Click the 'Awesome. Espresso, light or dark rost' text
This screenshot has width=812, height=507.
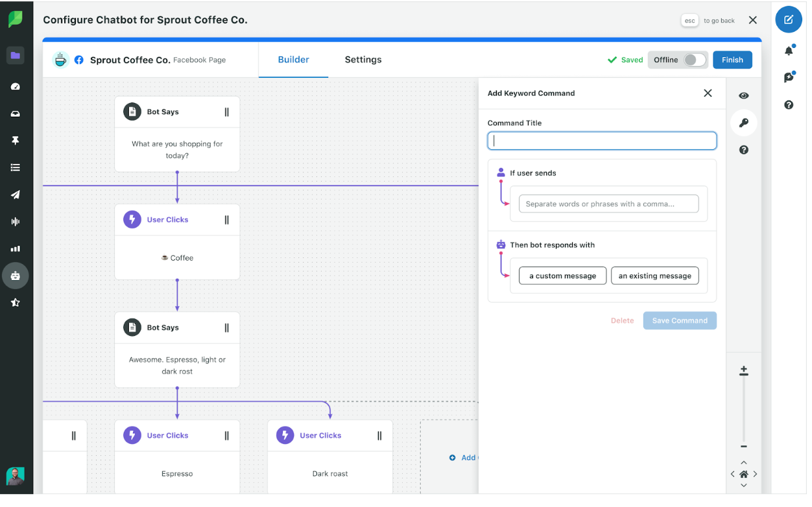(177, 366)
